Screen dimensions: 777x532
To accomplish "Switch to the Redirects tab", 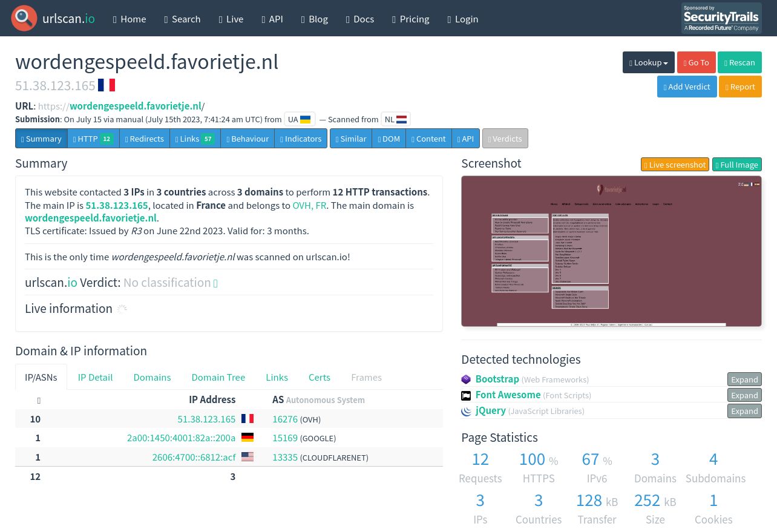I will point(145,139).
